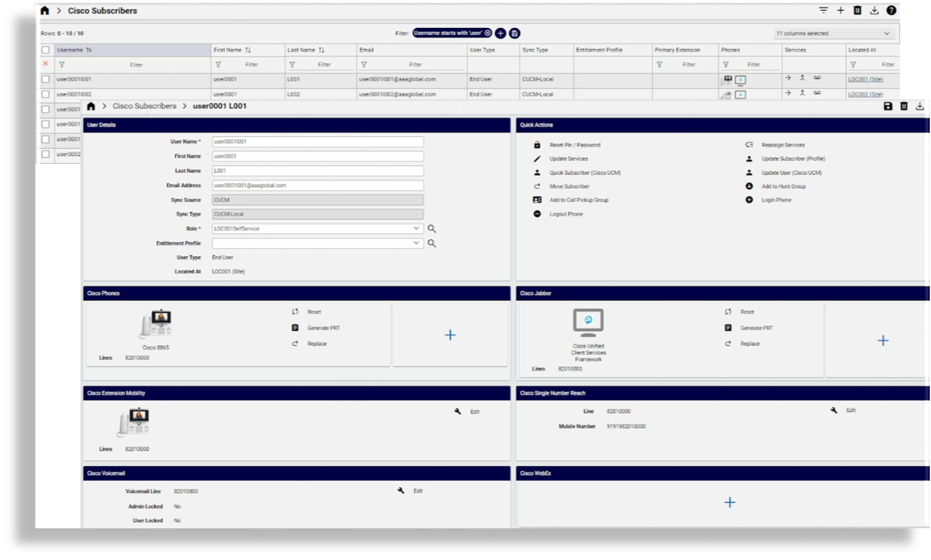Image resolution: width=931 pixels, height=560 pixels.
Task: Click into the Last Name input field
Action: click(317, 171)
